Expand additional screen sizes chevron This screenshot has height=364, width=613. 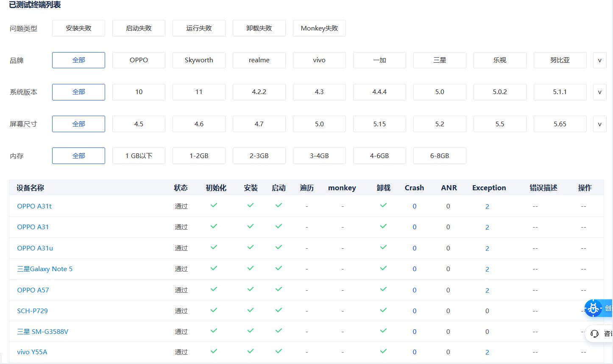(600, 124)
